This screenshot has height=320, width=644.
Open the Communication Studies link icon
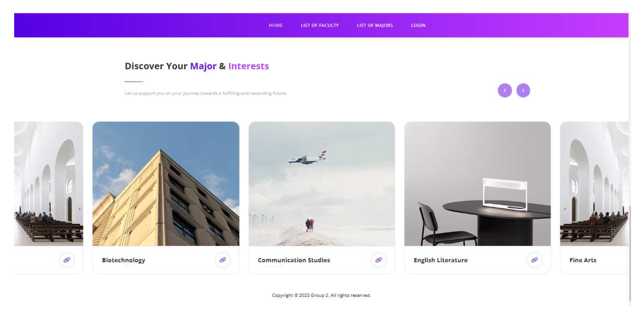pos(378,260)
